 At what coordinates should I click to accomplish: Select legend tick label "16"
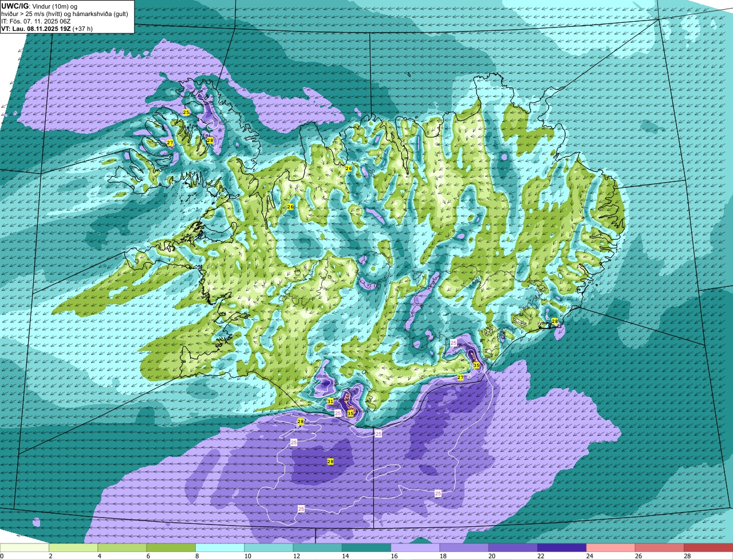click(x=393, y=556)
